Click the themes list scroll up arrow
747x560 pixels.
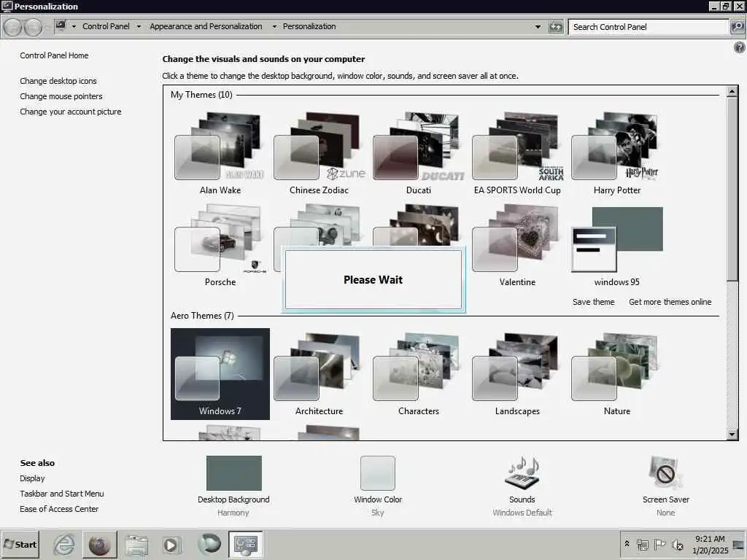[x=732, y=91]
